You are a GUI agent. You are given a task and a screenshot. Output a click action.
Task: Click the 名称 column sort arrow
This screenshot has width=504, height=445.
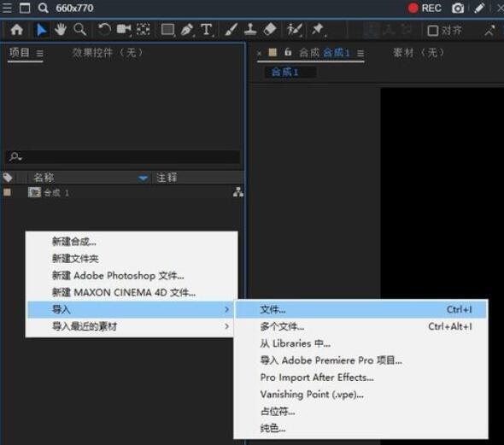click(143, 178)
